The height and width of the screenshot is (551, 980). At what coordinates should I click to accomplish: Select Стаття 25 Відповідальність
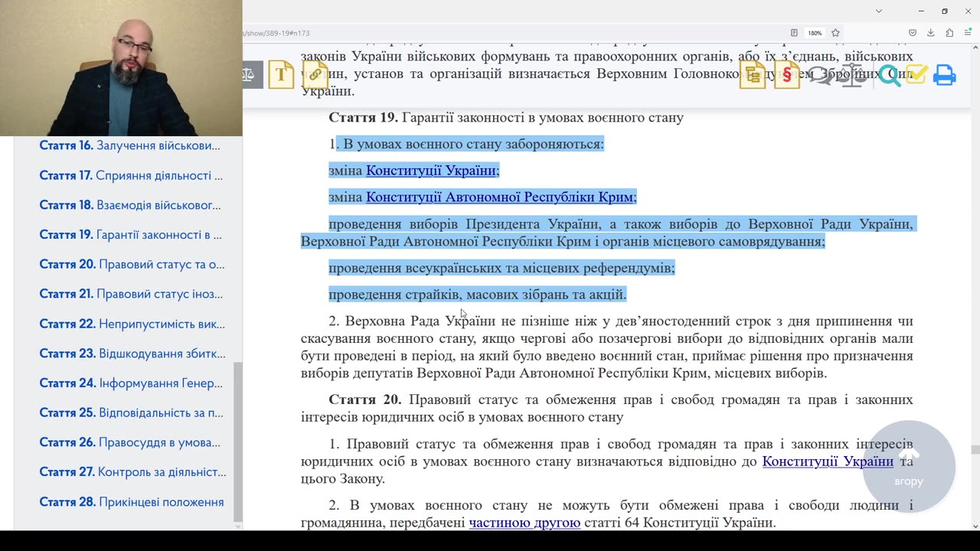(132, 413)
